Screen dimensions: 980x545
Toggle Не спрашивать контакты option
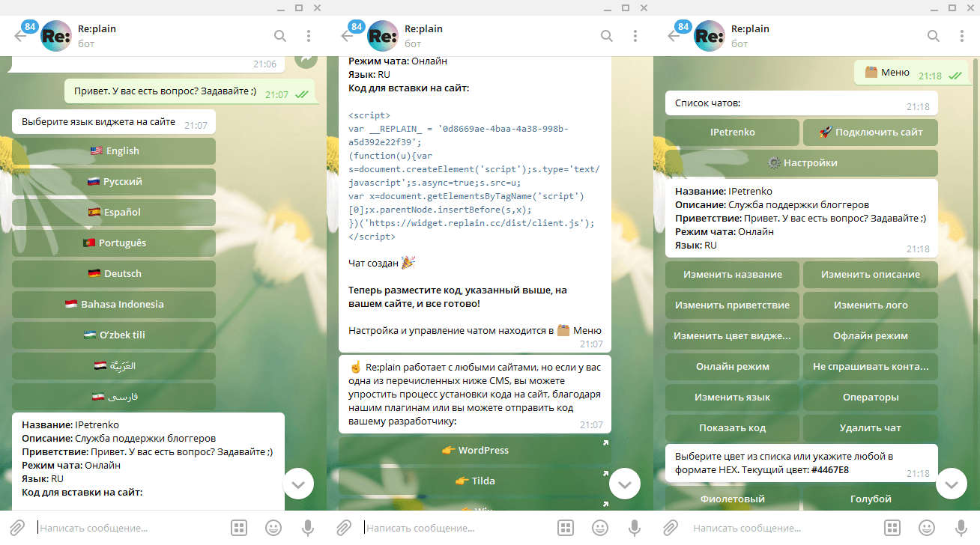point(871,366)
